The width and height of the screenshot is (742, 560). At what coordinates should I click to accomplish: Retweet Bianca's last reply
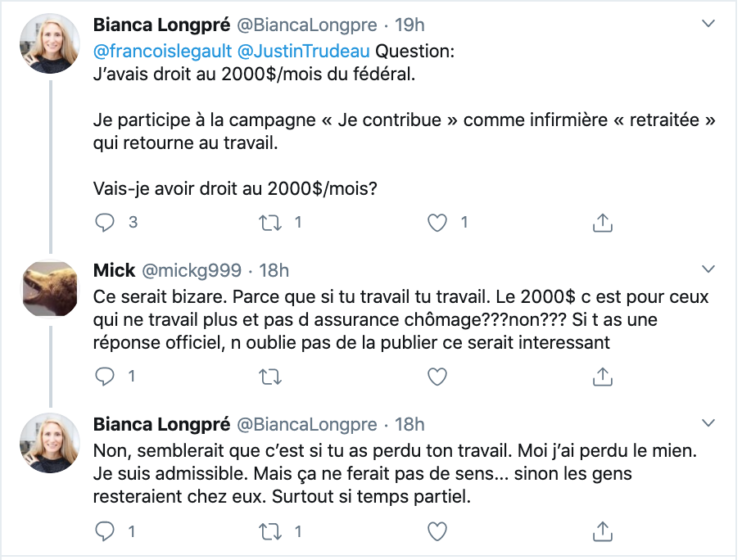[x=270, y=531]
